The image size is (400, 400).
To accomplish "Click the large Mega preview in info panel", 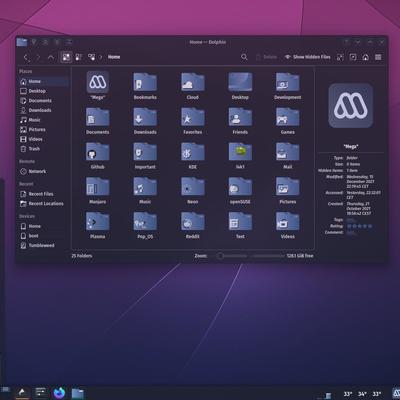I will coord(351,106).
